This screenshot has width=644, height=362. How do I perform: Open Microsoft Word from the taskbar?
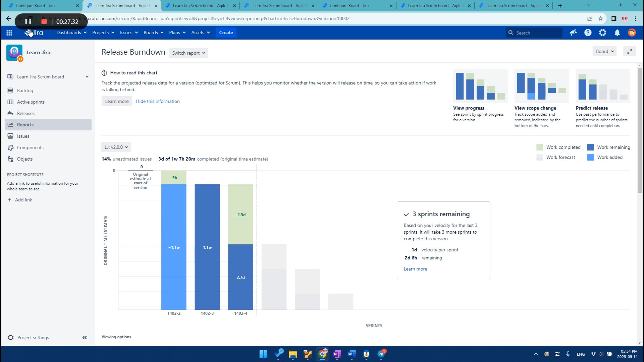[352, 354]
